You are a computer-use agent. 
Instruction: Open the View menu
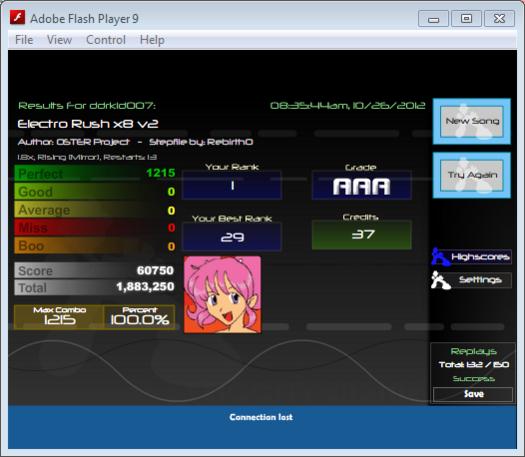pos(59,40)
